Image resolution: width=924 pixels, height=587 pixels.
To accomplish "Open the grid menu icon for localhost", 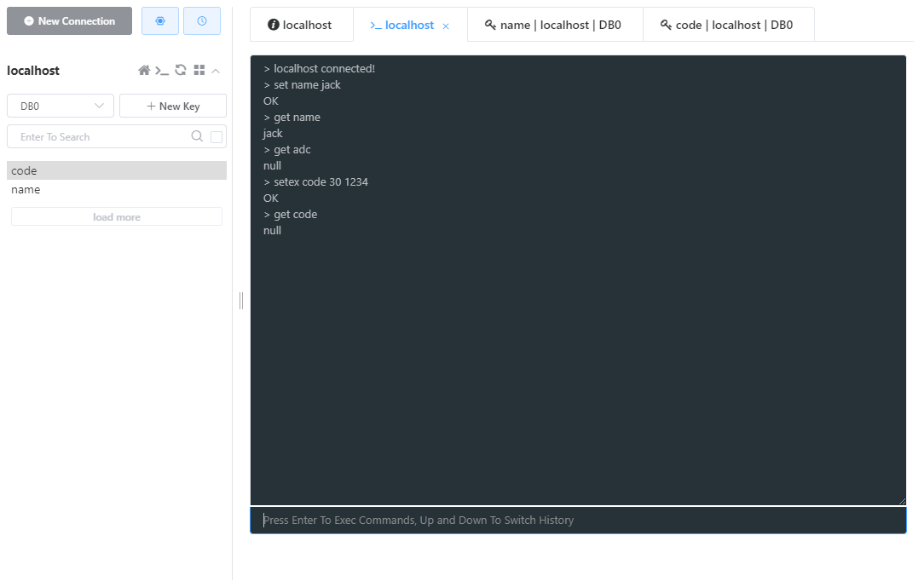I will coord(199,70).
